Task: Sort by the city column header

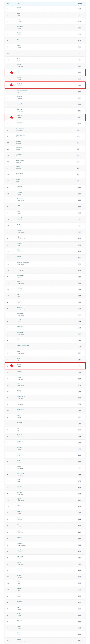Action: (18, 4)
